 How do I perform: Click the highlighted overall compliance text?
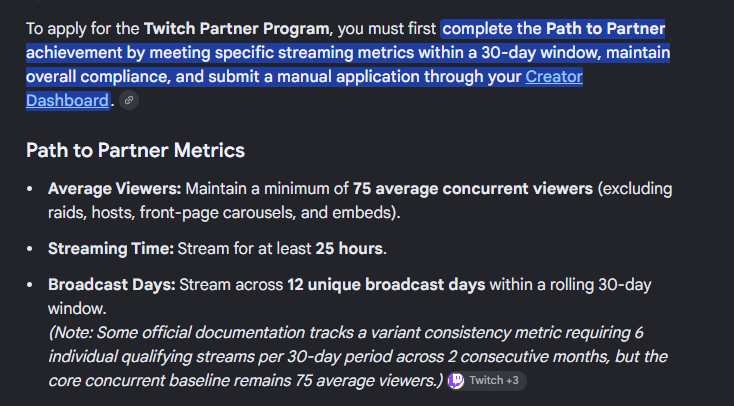[97, 77]
